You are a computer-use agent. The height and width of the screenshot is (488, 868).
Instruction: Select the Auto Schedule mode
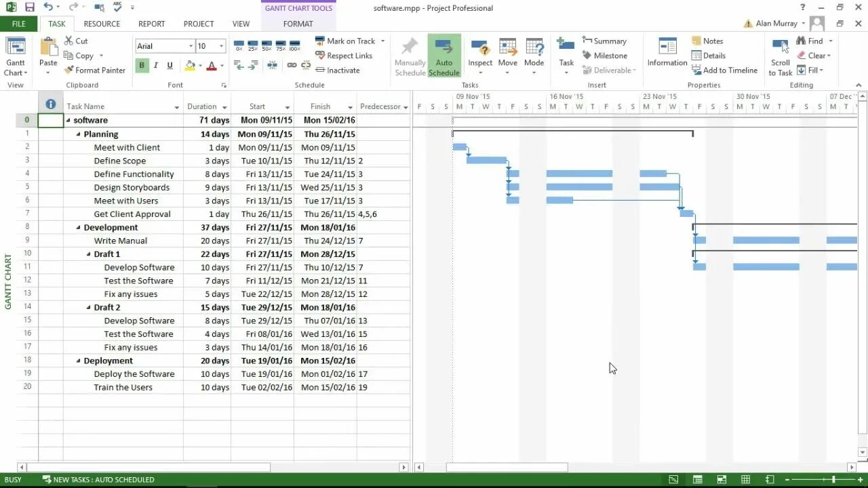tap(444, 54)
